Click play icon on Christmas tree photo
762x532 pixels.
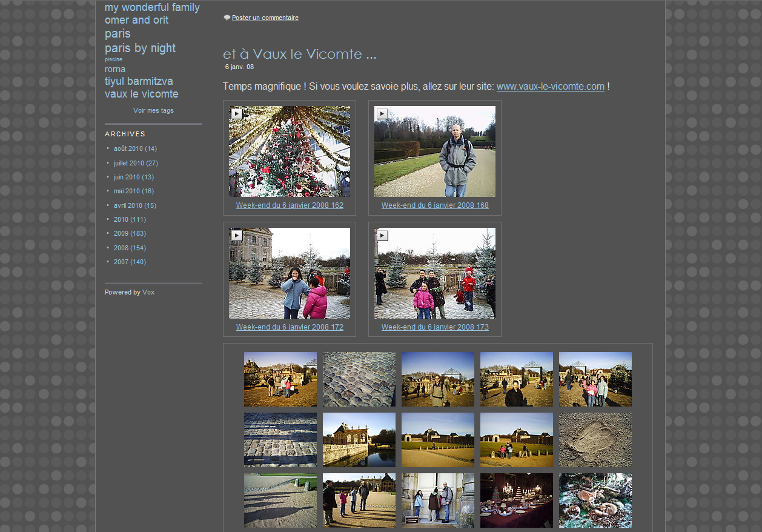(236, 113)
